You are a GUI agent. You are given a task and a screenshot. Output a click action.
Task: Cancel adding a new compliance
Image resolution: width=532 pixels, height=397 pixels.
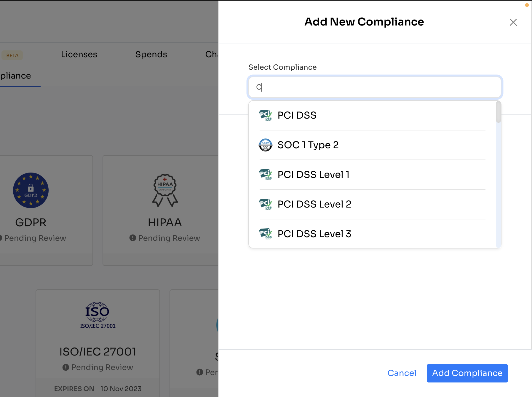402,373
